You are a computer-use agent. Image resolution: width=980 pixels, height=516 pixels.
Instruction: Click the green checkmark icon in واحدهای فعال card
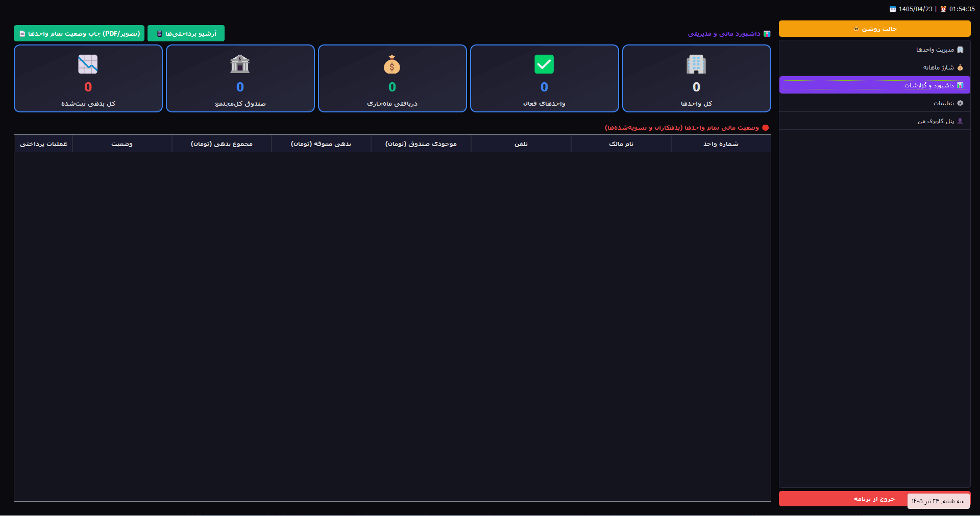[x=544, y=64]
